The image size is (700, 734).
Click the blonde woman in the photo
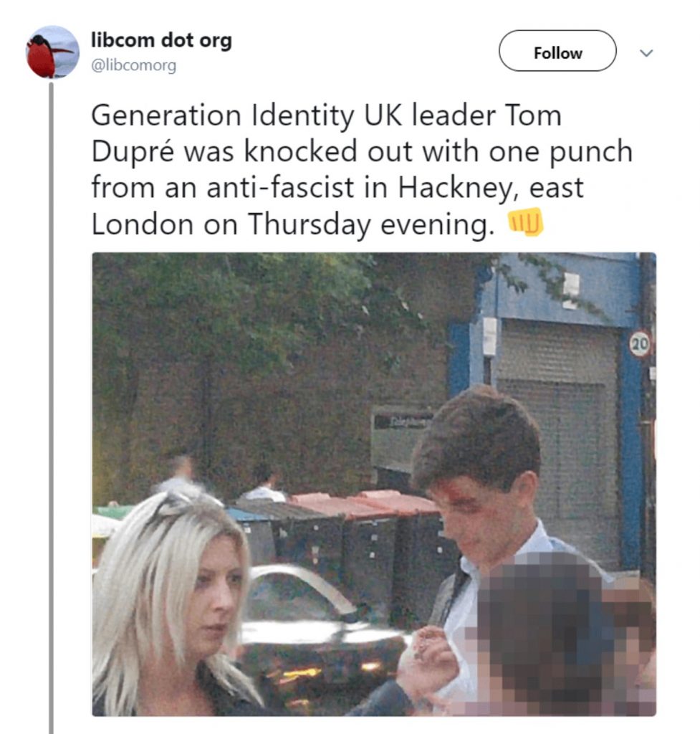click(187, 604)
